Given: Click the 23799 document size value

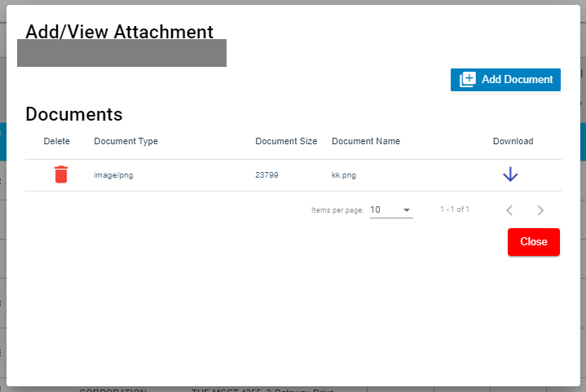Looking at the screenshot, I should (267, 175).
